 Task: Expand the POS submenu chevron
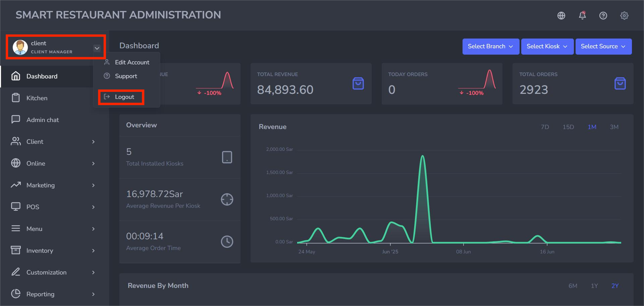point(93,207)
